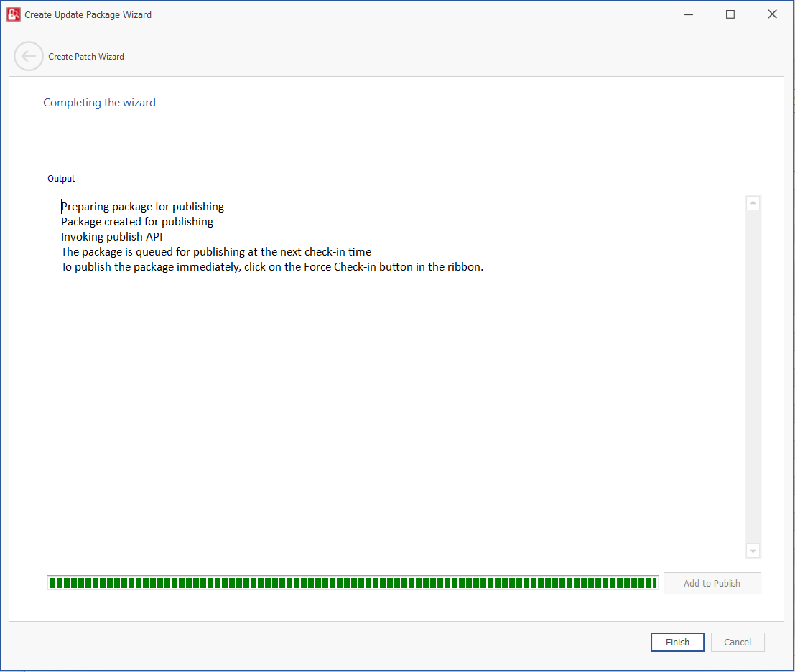Minimize the Create Update Package Wizard window
Viewport: 795px width, 672px height.
pos(688,14)
